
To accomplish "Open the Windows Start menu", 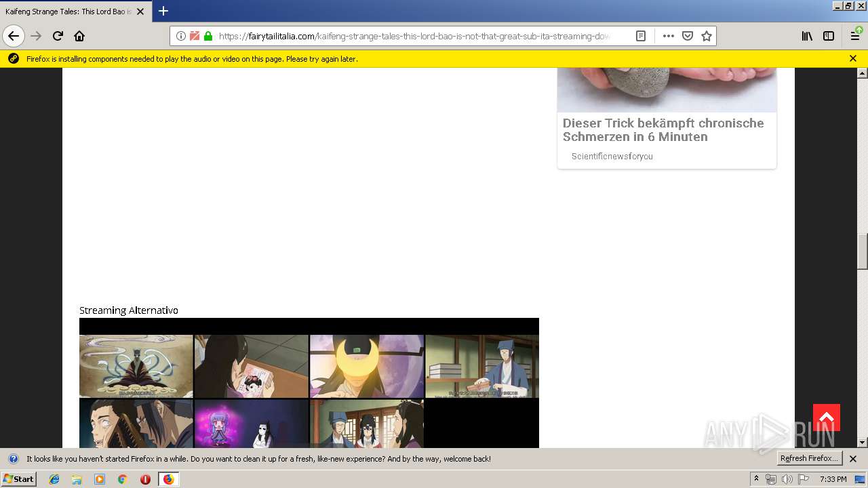I will pyautogui.click(x=18, y=479).
